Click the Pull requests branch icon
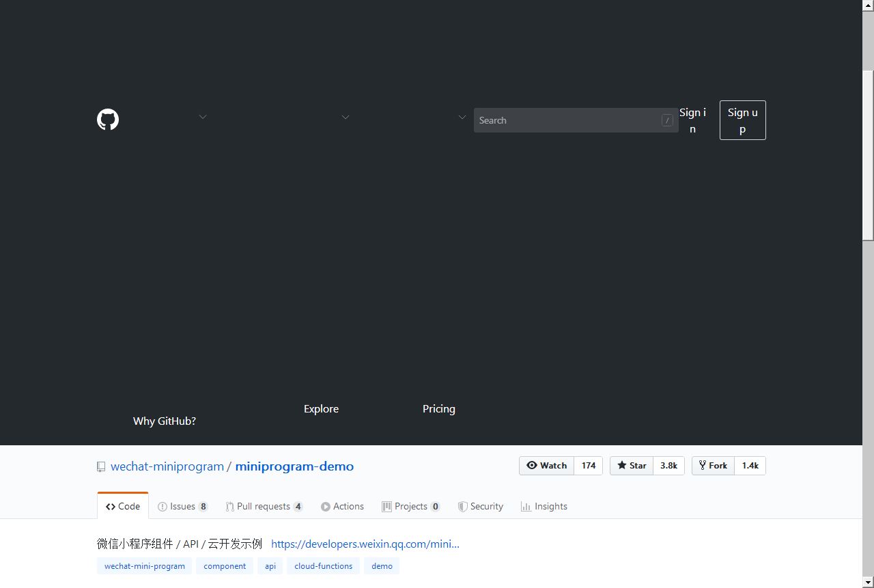Screen dimensions: 874x588 pos(230,507)
